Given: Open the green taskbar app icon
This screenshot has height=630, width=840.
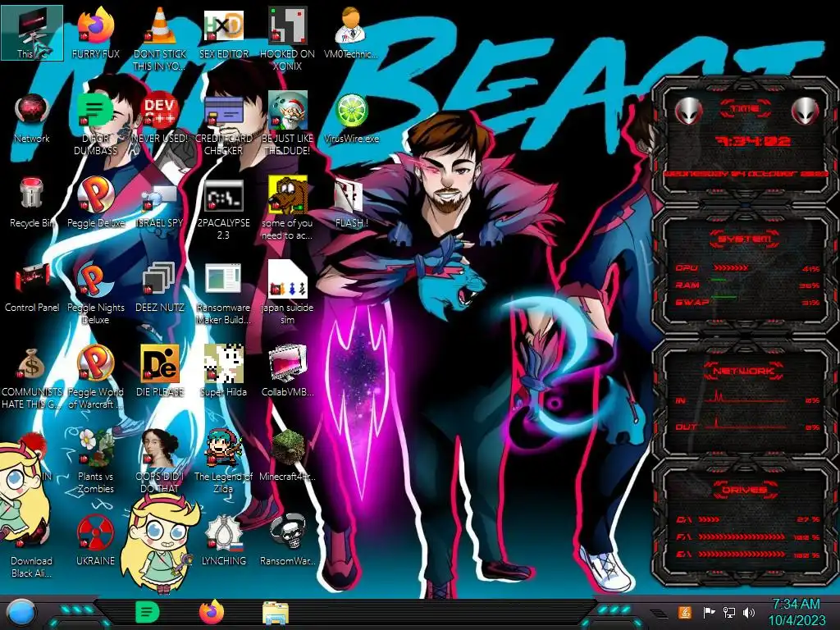Looking at the screenshot, I should pyautogui.click(x=148, y=612).
